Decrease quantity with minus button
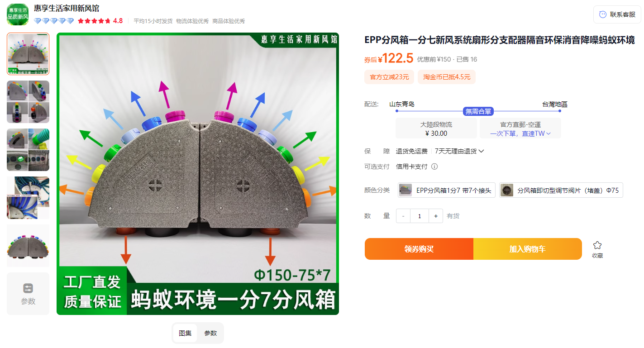Screen dimensions: 644x348 [403, 216]
